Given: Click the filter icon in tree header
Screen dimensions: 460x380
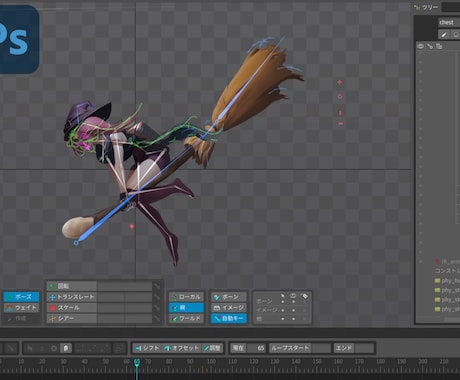Looking at the screenshot, I should click(439, 46).
